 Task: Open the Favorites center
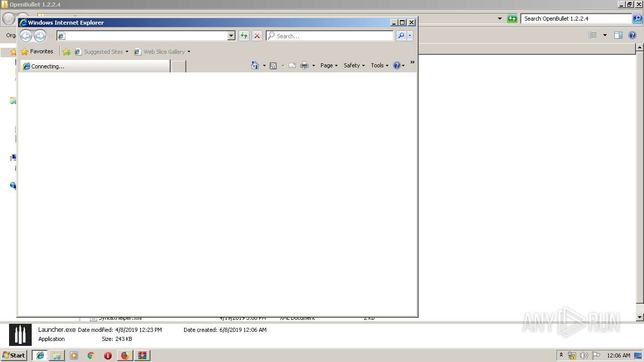point(37,51)
